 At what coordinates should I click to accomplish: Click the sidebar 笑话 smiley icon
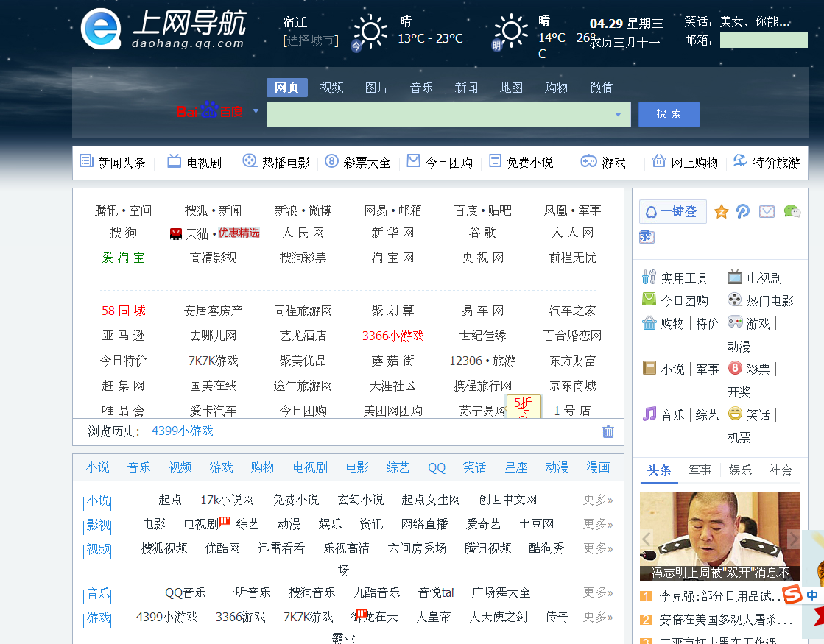tap(735, 414)
